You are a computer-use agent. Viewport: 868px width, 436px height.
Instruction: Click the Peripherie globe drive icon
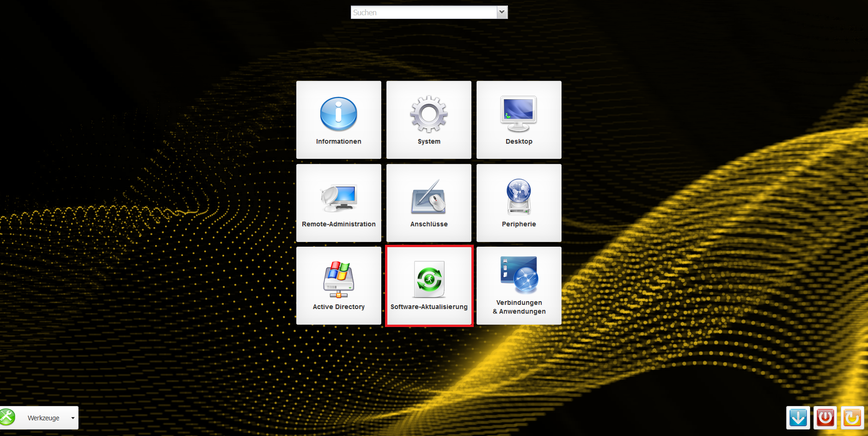[519, 197]
